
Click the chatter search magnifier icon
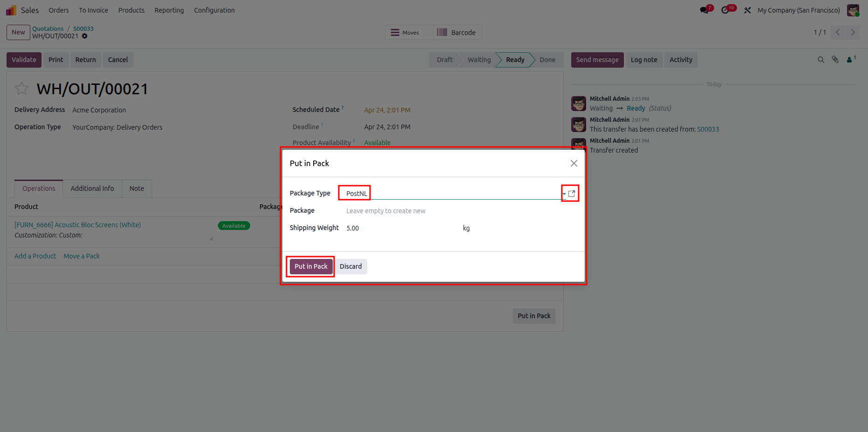pos(821,60)
